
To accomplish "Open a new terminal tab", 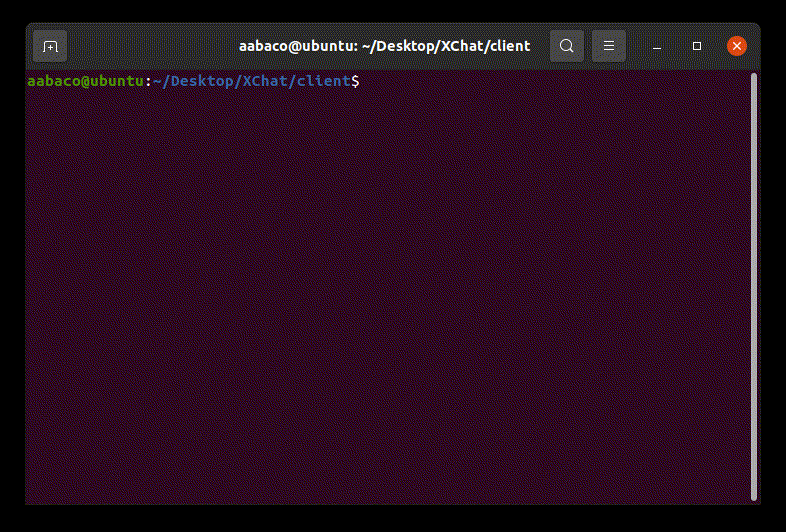I will [x=50, y=46].
